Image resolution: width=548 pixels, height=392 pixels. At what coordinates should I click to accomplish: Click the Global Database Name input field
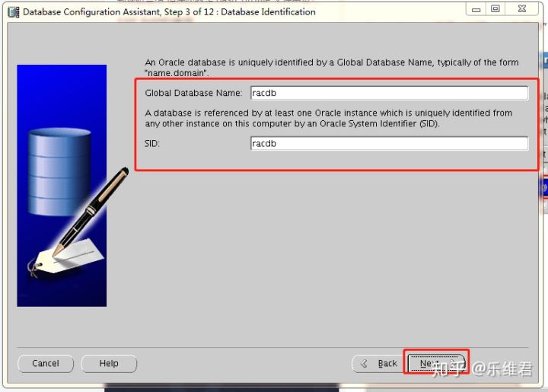click(390, 93)
